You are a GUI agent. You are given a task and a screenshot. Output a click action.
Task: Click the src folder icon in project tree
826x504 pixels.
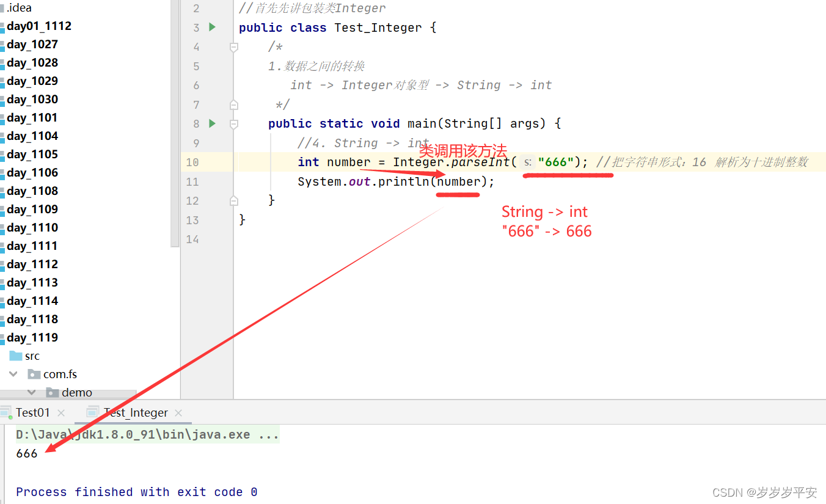tap(16, 356)
